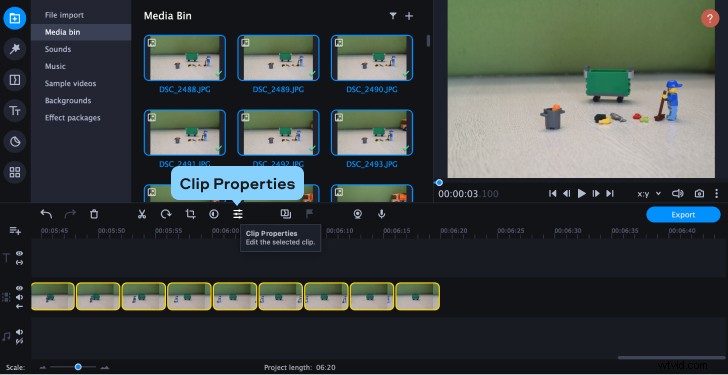Open preview more options (three dots)

[x=717, y=194]
